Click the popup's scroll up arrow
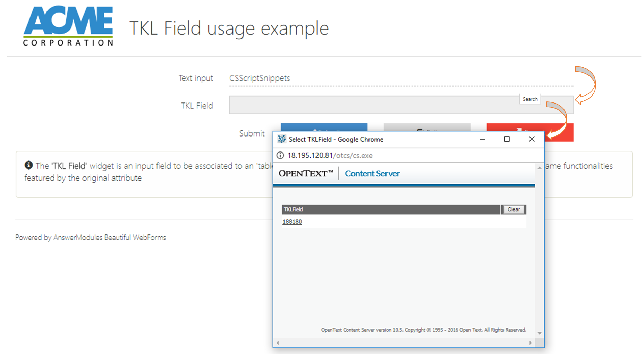The width and height of the screenshot is (644, 354). pos(539,168)
